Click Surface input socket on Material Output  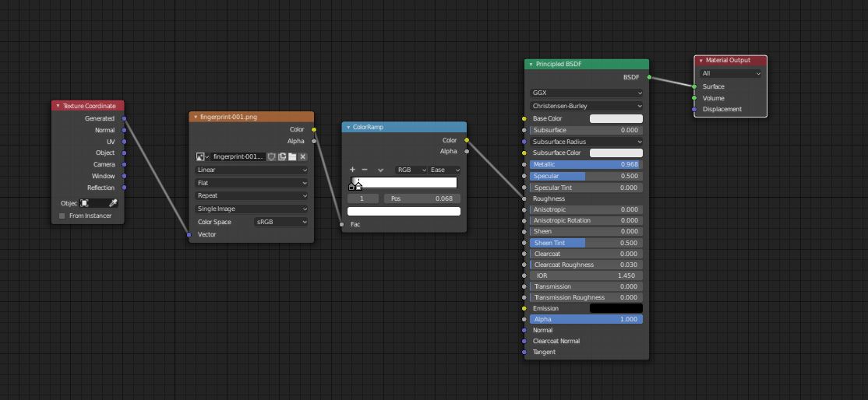point(694,86)
